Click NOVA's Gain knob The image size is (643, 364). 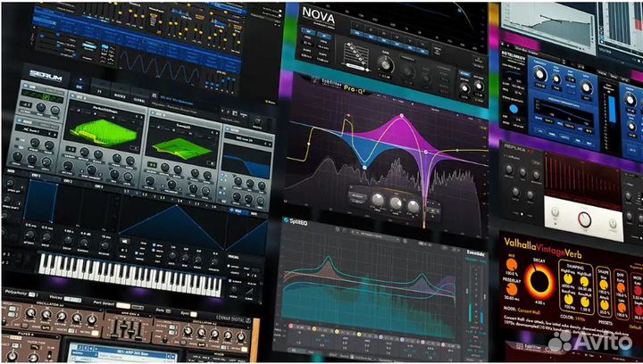[x=385, y=64]
